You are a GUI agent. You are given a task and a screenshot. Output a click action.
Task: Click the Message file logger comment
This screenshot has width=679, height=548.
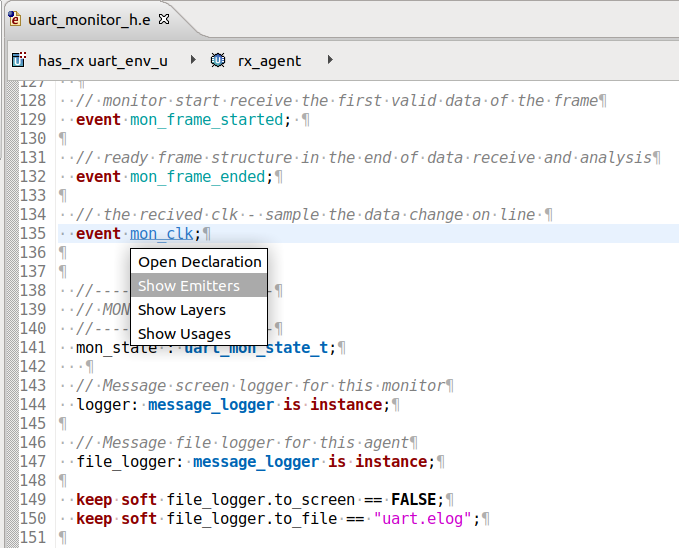[x=242, y=443]
